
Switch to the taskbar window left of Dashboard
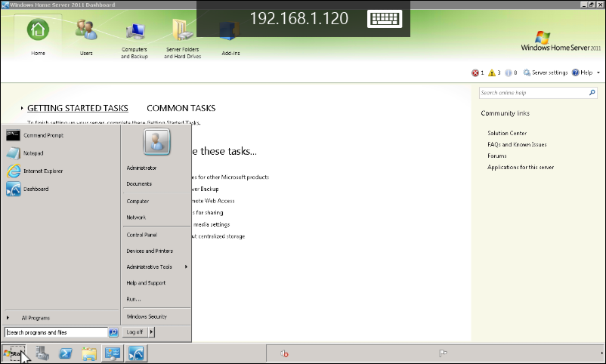pyautogui.click(x=113, y=353)
